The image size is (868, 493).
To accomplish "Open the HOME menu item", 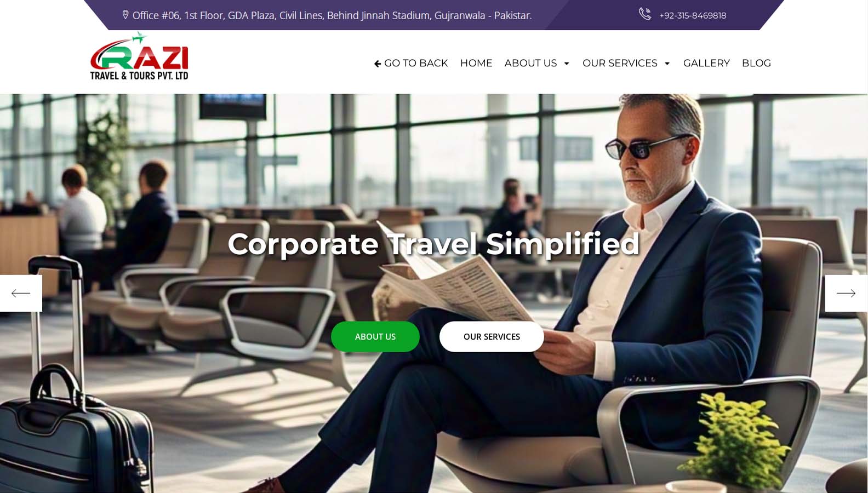I will pyautogui.click(x=476, y=63).
